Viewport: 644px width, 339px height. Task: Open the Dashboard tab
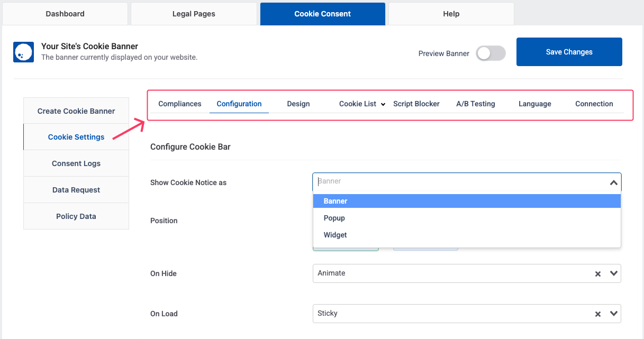[65, 14]
